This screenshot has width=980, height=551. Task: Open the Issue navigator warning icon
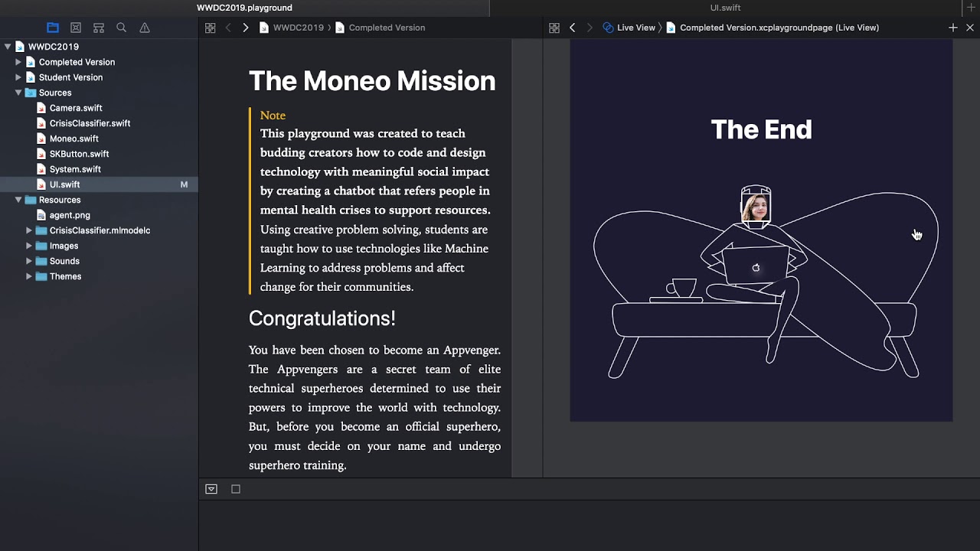pos(145,28)
